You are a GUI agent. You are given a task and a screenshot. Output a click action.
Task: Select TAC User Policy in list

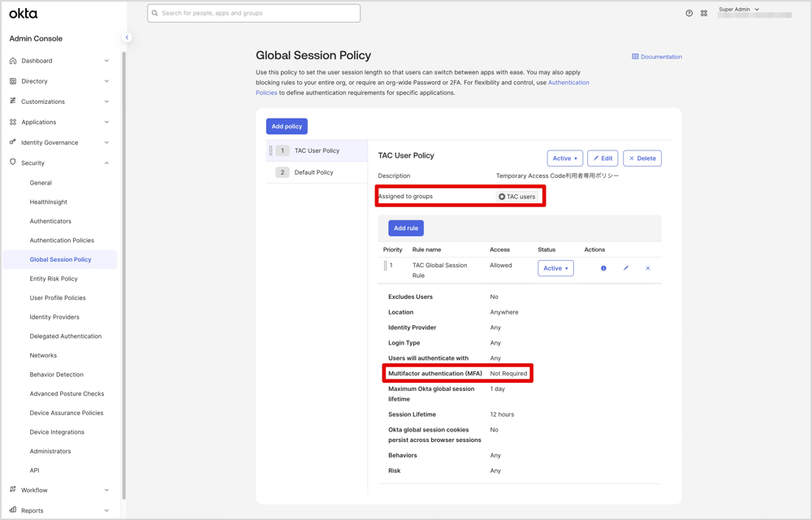click(x=317, y=150)
